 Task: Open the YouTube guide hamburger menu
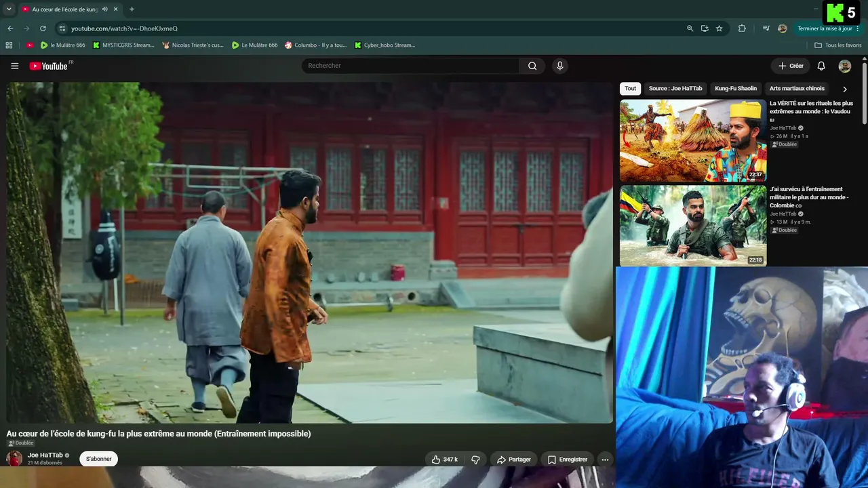(14, 66)
